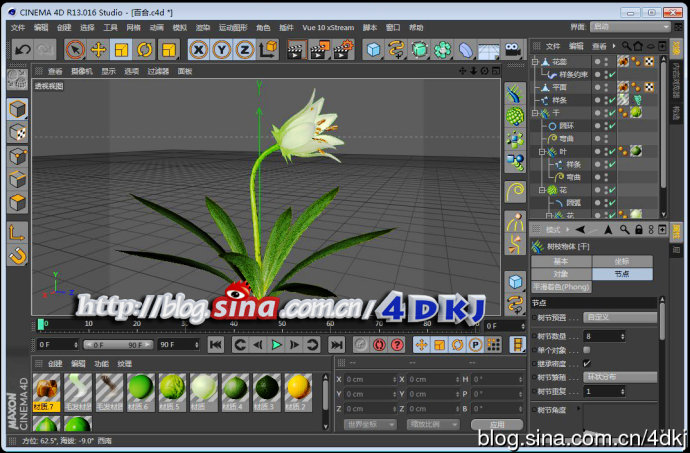This screenshot has width=690, height=453.
Task: Open the 模拟 menu
Action: [x=180, y=27]
